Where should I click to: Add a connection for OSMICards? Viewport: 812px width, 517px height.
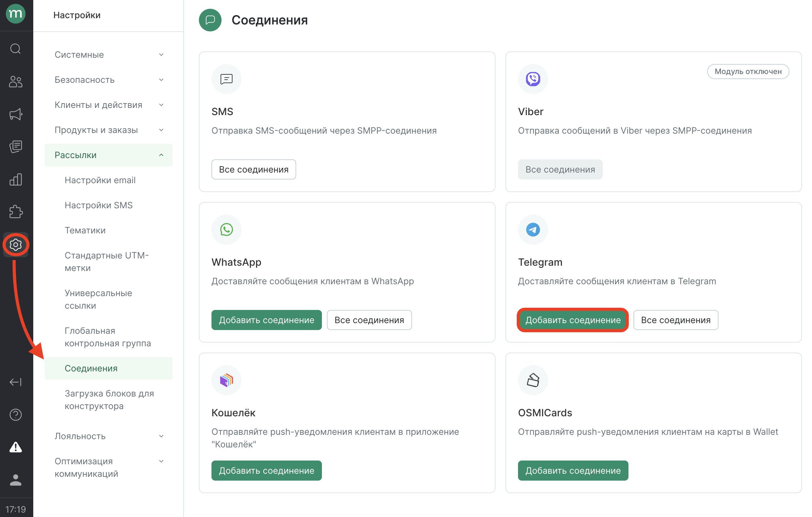pyautogui.click(x=573, y=471)
